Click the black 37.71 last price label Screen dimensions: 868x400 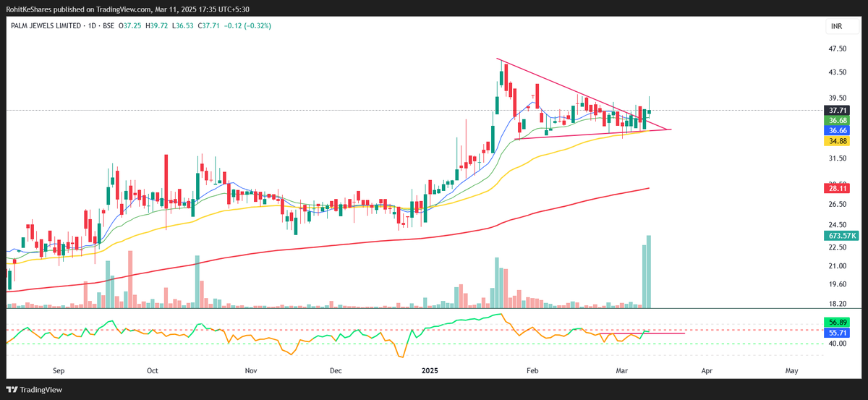[x=838, y=110]
